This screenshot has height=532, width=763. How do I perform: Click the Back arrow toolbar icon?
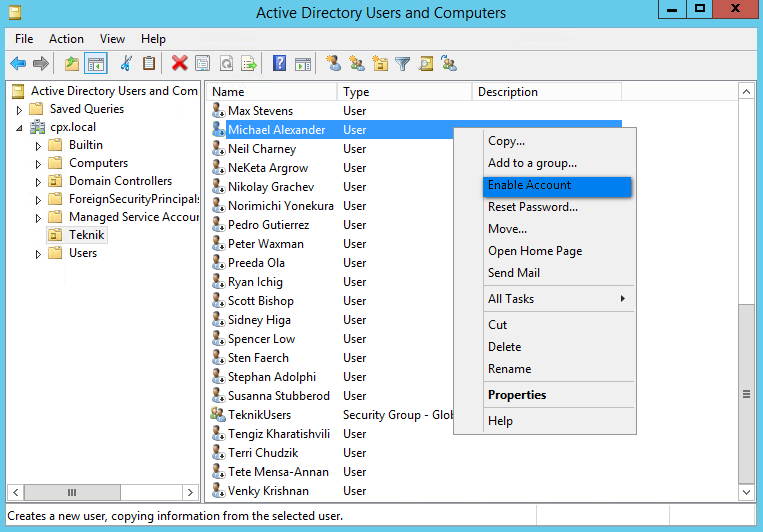pos(18,64)
